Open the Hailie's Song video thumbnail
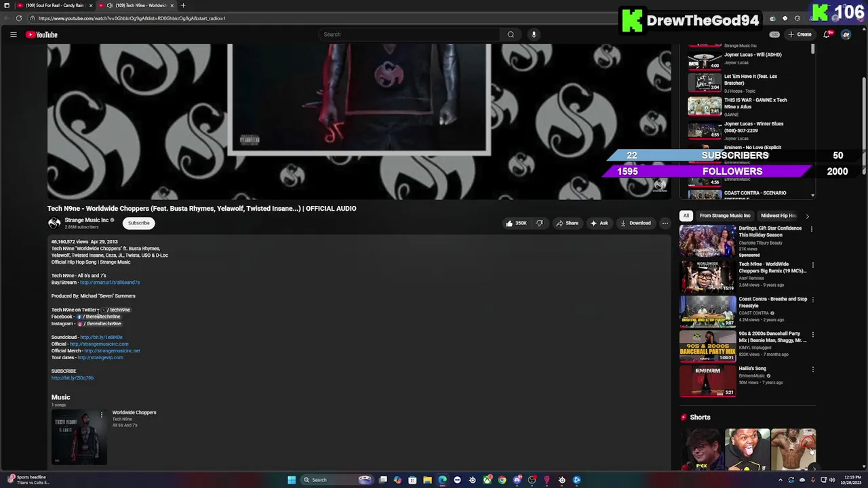Screen dimensions: 868x488 coord(707,382)
